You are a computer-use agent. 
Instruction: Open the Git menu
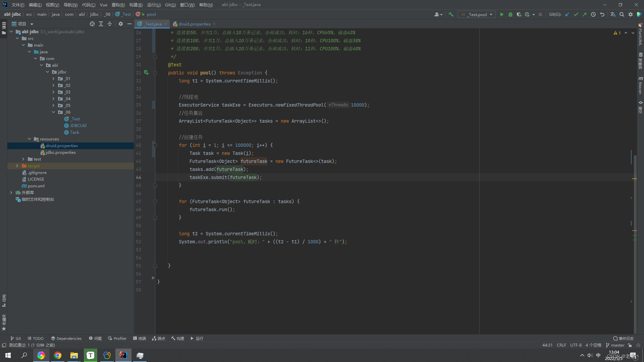(170, 5)
